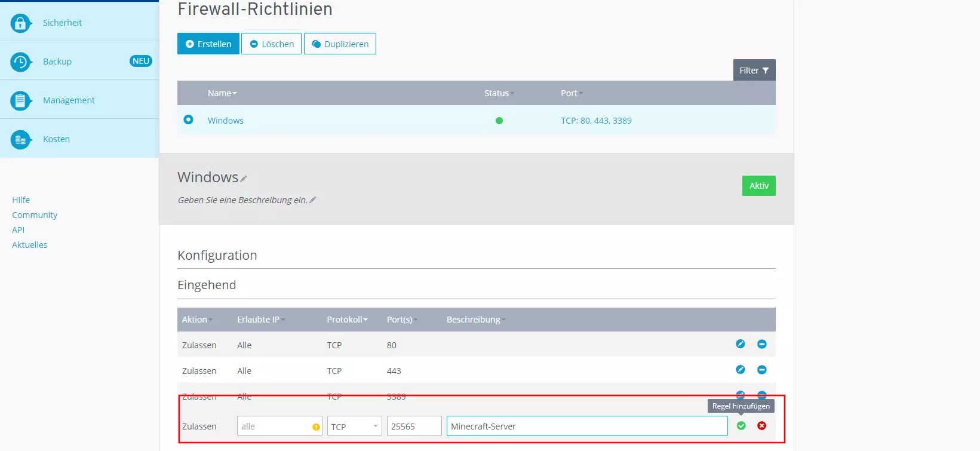Open the Kosten sidebar section

coord(56,139)
